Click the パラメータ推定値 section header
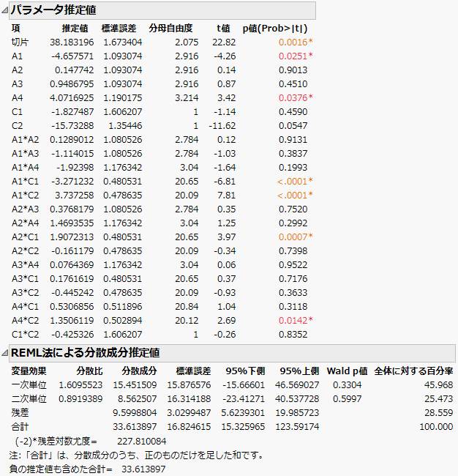The width and height of the screenshot is (458, 476). point(162,10)
